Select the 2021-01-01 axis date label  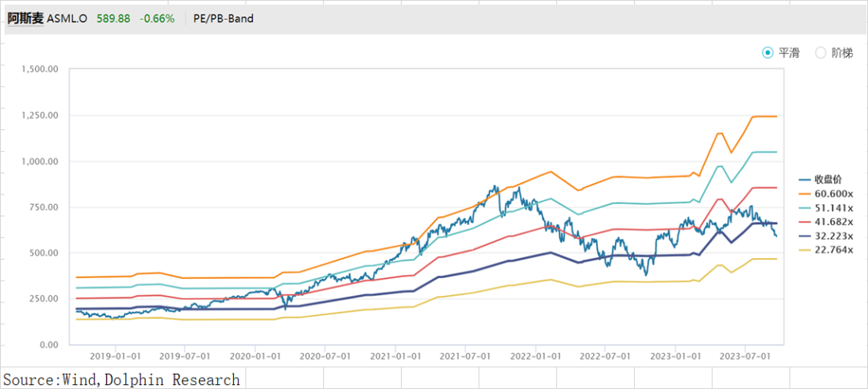395,353
